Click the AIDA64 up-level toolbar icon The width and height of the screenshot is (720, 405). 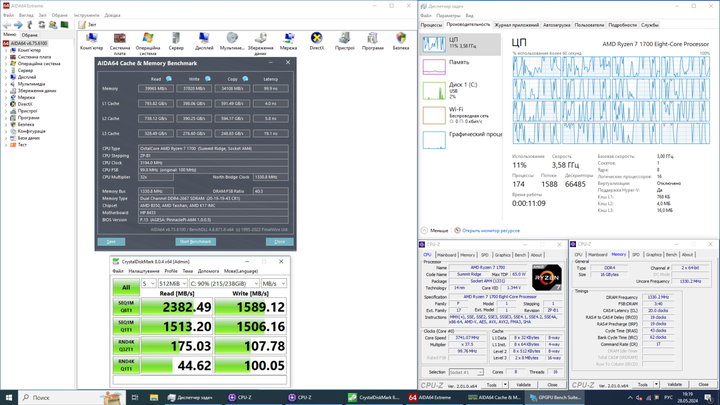click(30, 25)
